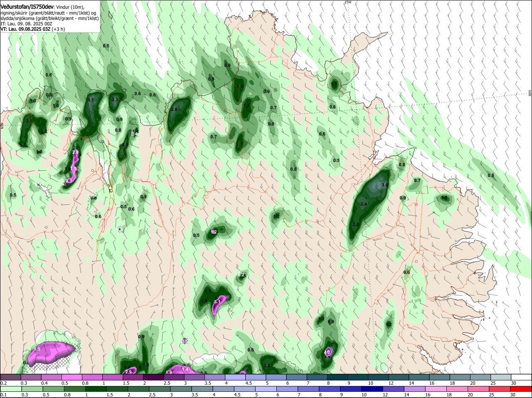Viewport: 532px width, 398px height.
Task: Select rain scale pink swatch labeled 18
Action: coord(458,389)
